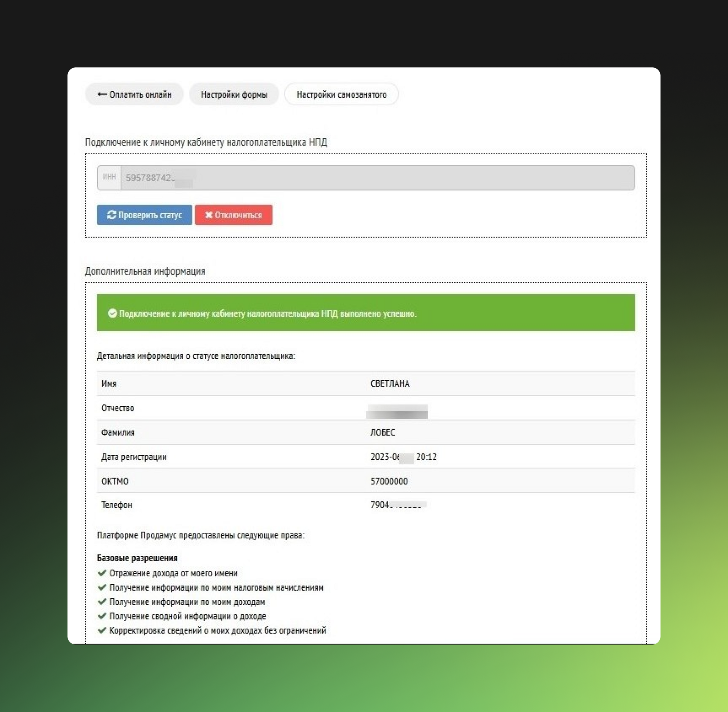Click checkmark beside Корректировка сведений о моих доходах
The width and height of the screenshot is (728, 712).
(x=102, y=630)
